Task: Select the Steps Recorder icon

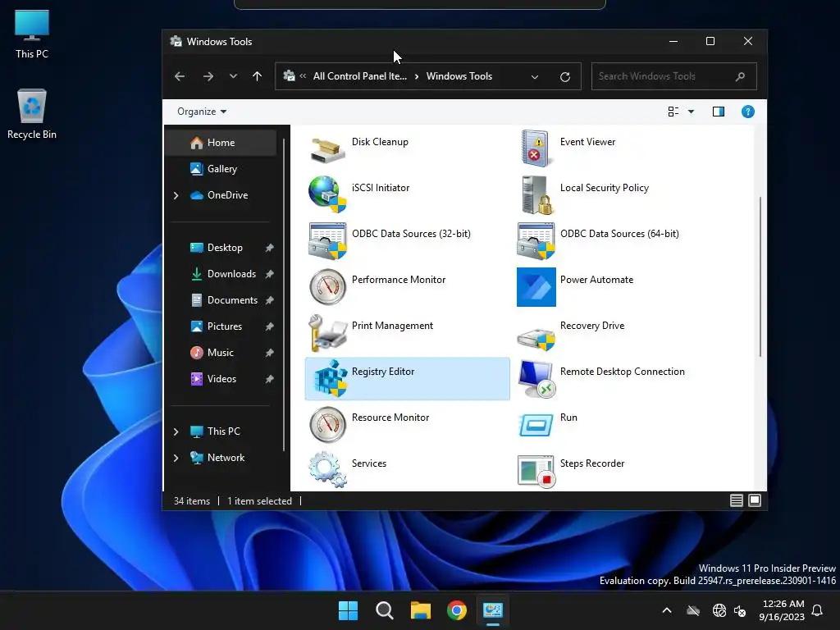Action: pos(536,472)
